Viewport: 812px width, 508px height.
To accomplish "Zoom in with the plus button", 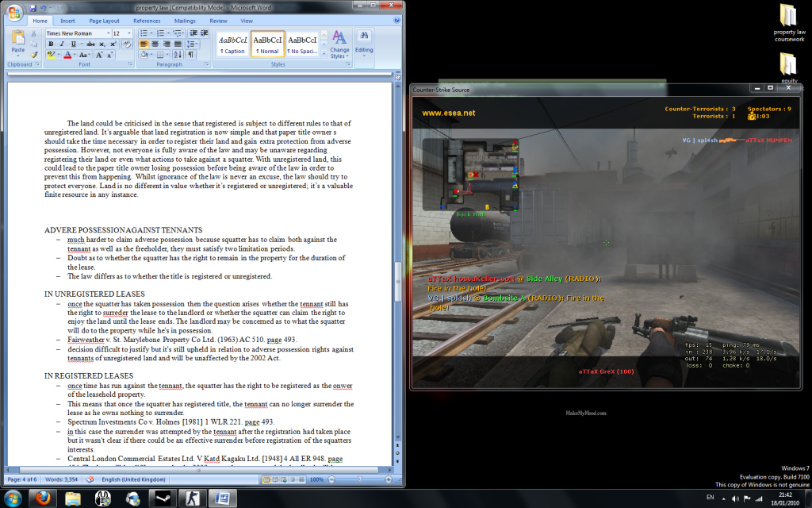I will tap(389, 479).
